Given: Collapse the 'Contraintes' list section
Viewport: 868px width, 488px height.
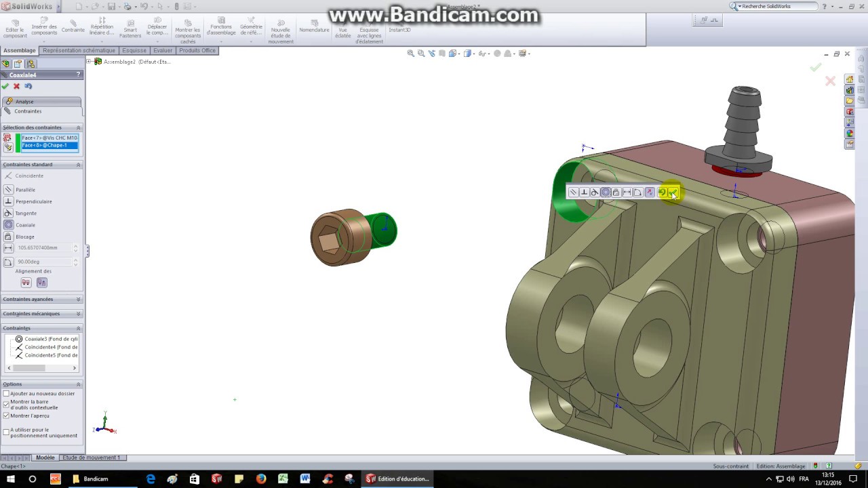Looking at the screenshot, I should tap(78, 328).
